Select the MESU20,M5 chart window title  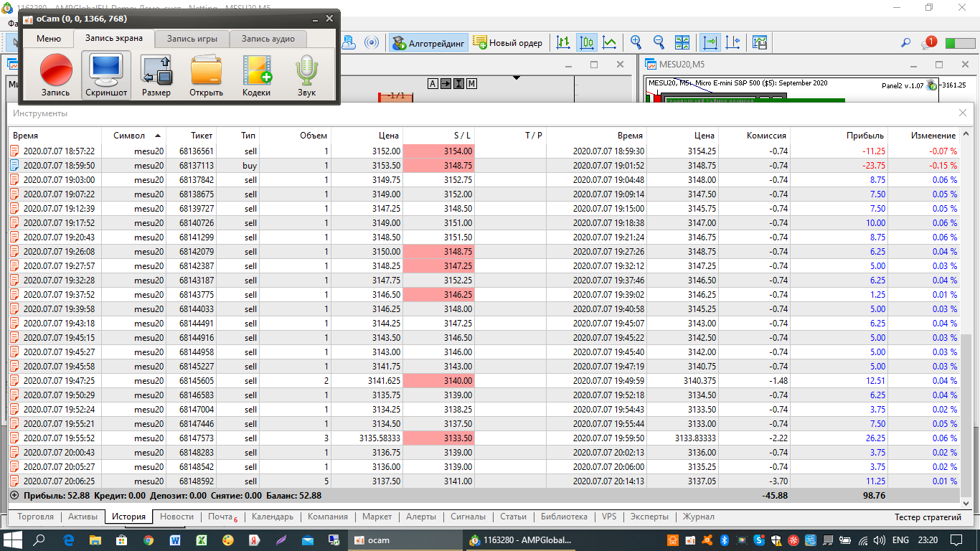point(682,65)
